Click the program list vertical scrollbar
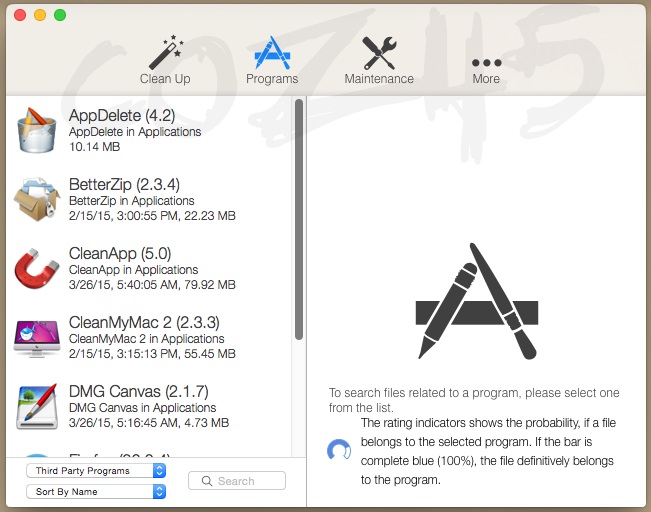The width and height of the screenshot is (651, 512). pos(299,220)
